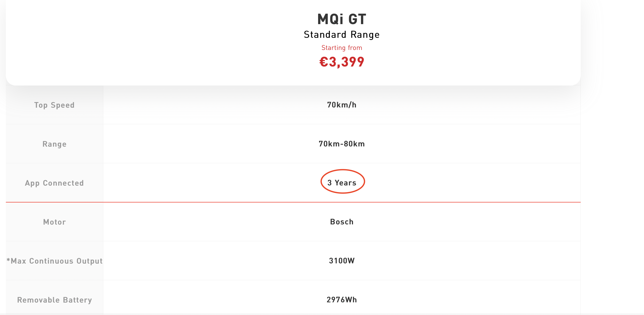644x315 pixels.
Task: Click the euro symbol in the price
Action: coord(323,62)
